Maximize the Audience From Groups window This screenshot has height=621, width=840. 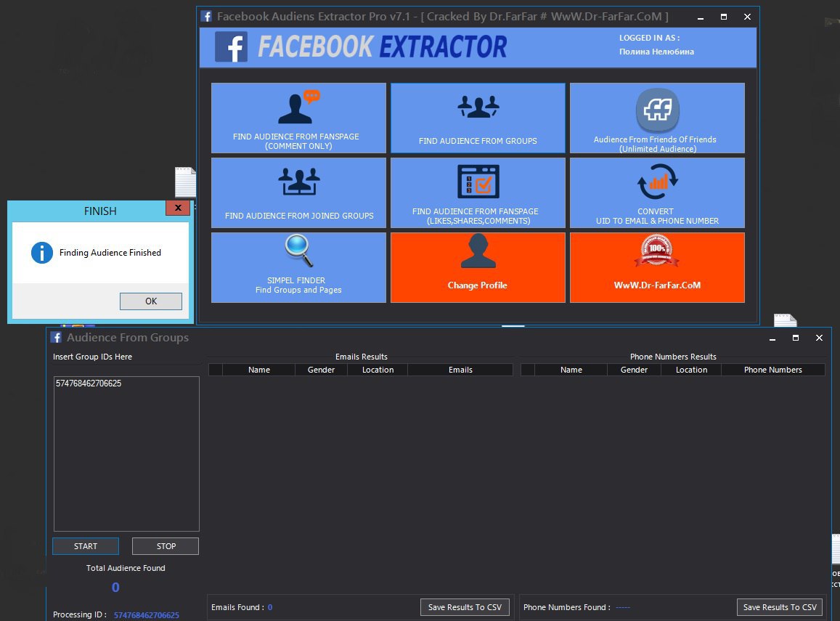point(796,338)
